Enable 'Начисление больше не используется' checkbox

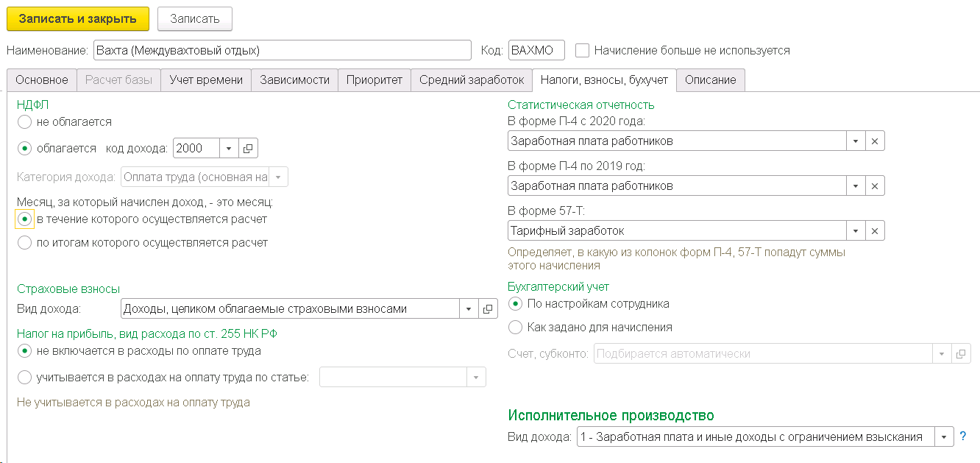[x=583, y=51]
